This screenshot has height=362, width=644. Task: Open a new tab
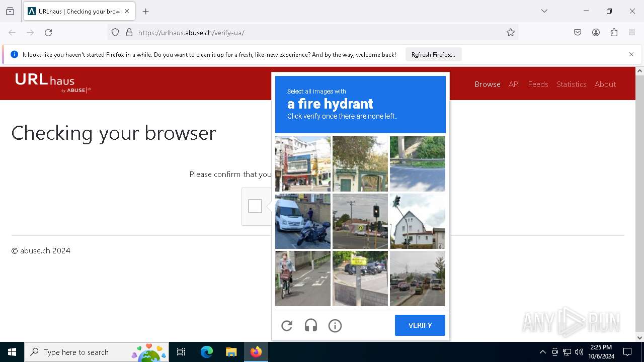[x=146, y=11]
